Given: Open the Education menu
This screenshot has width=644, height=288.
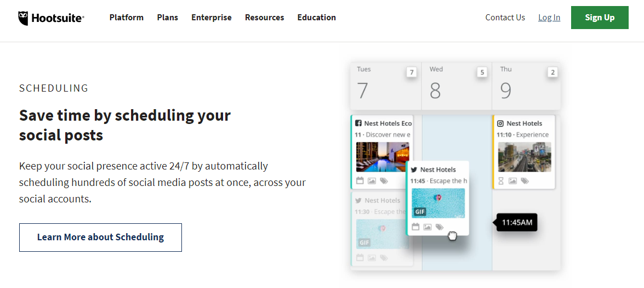Looking at the screenshot, I should [317, 18].
